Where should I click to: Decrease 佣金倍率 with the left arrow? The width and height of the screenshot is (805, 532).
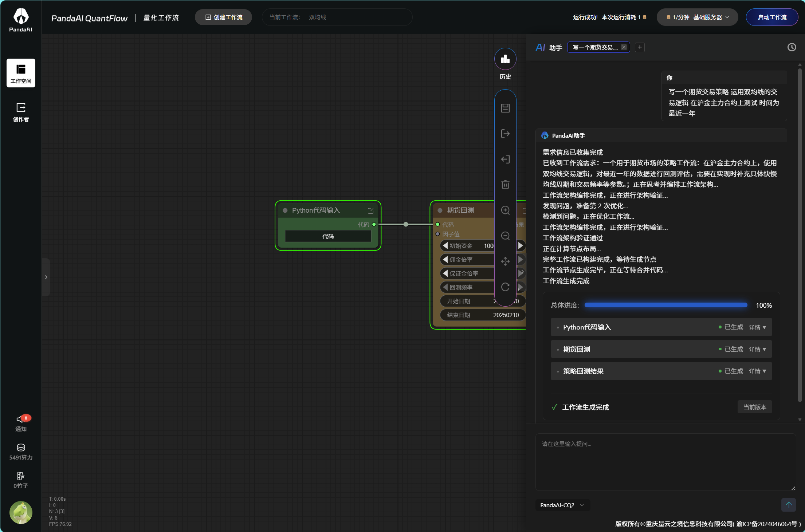tap(445, 260)
